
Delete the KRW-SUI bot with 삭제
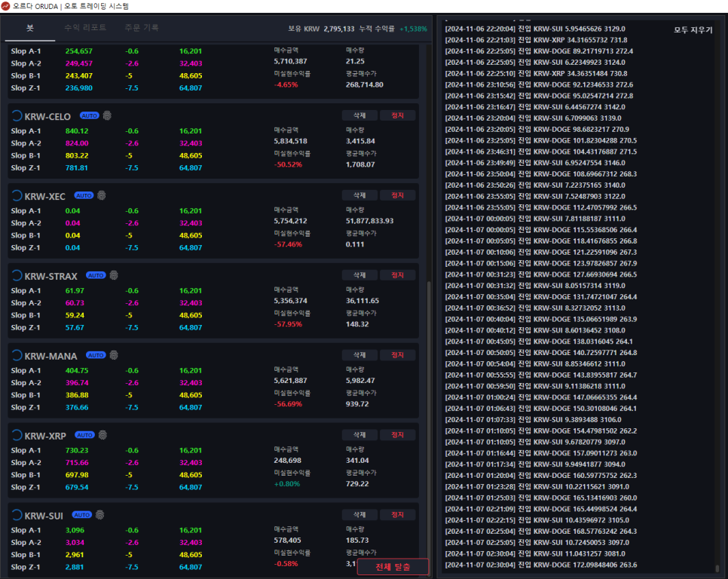[x=359, y=515]
